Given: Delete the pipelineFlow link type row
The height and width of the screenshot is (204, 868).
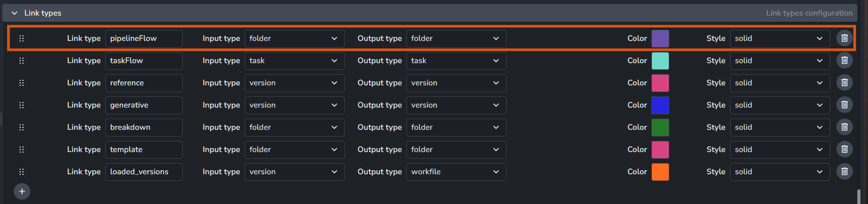Looking at the screenshot, I should pyautogui.click(x=844, y=38).
